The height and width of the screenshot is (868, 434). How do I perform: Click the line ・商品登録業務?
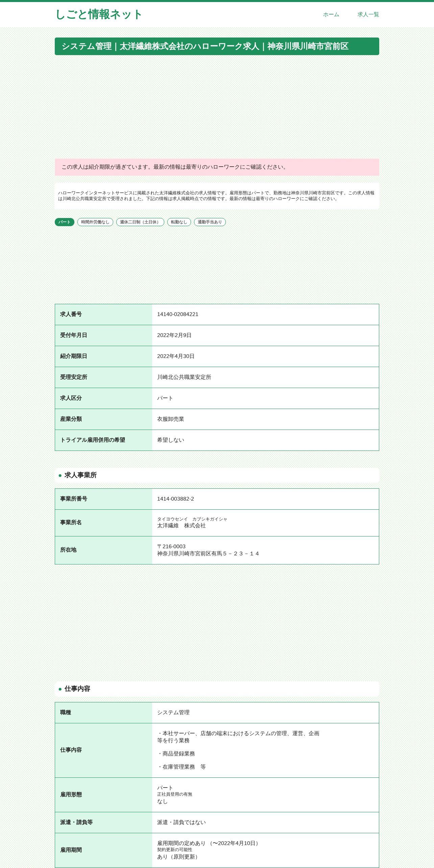tap(176, 754)
